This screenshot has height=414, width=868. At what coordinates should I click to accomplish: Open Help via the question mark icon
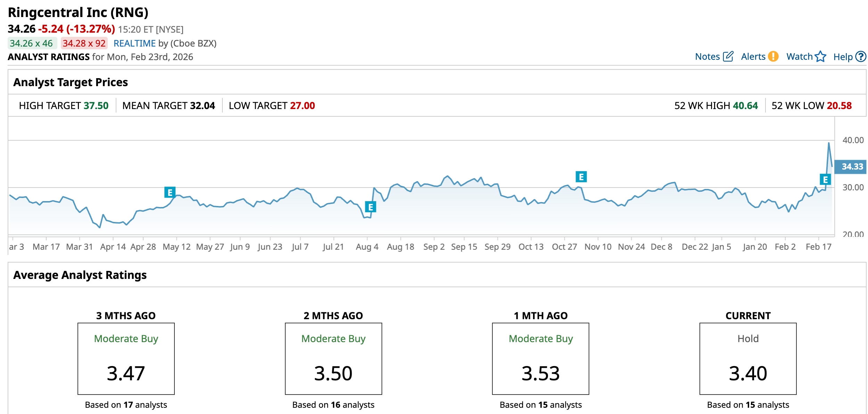click(x=860, y=56)
